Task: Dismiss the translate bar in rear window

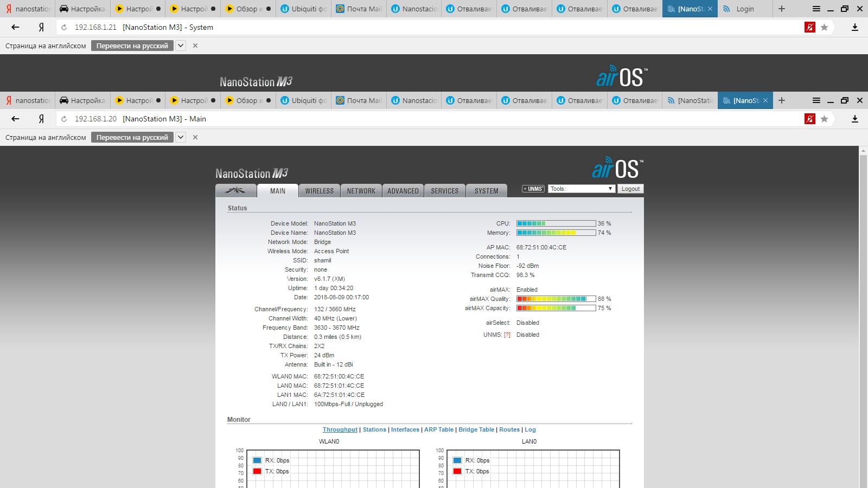Action: point(195,46)
